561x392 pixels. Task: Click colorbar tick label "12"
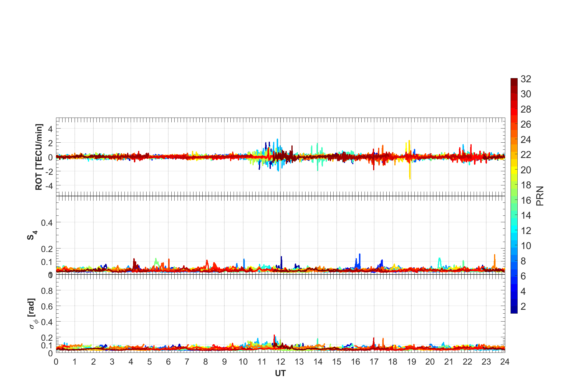click(x=526, y=230)
